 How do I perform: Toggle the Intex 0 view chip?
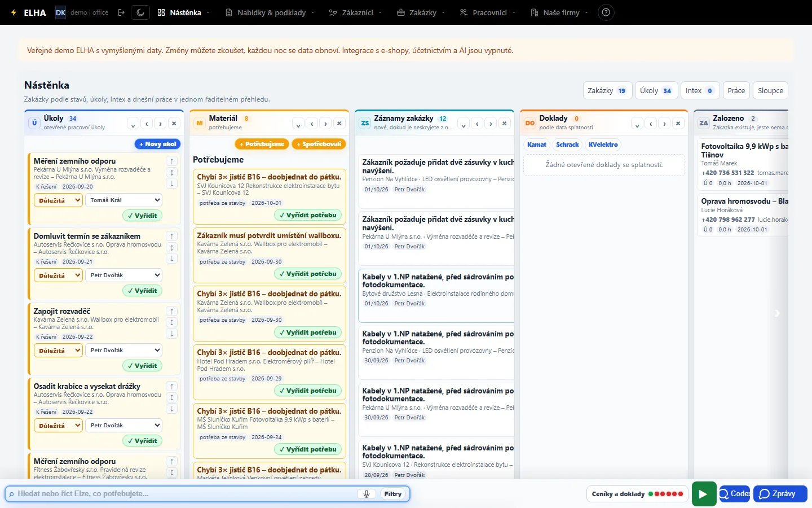[x=699, y=90]
